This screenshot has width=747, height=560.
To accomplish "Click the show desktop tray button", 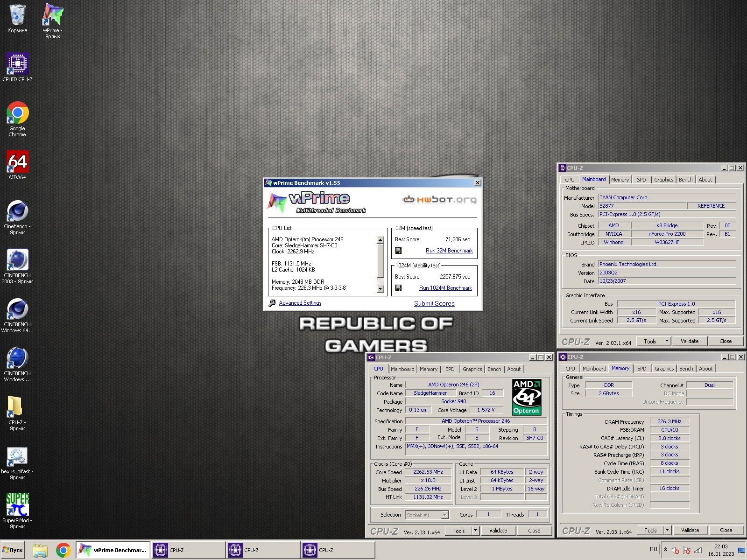I will (741, 550).
